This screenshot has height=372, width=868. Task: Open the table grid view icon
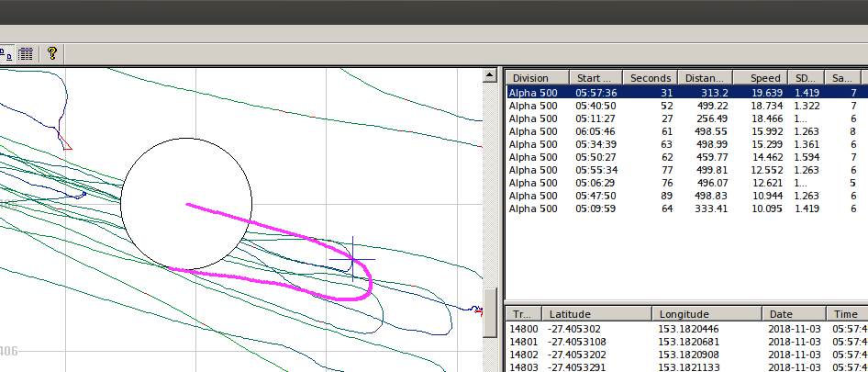pyautogui.click(x=26, y=53)
